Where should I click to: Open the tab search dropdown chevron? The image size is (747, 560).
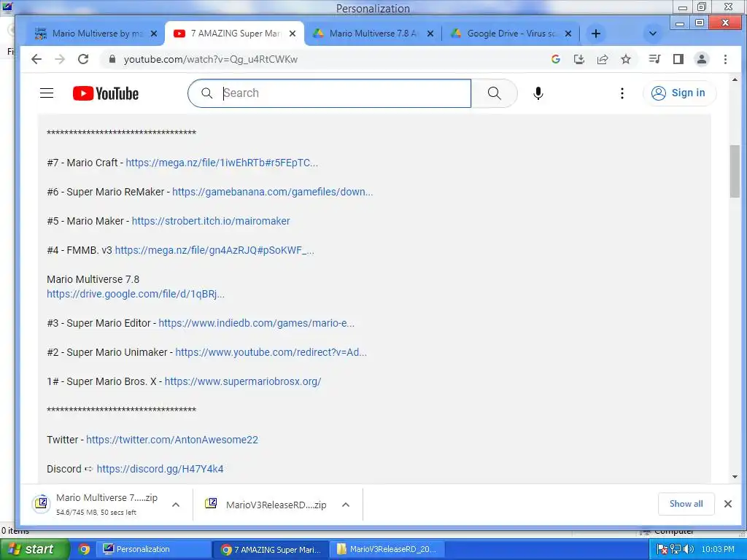click(653, 34)
